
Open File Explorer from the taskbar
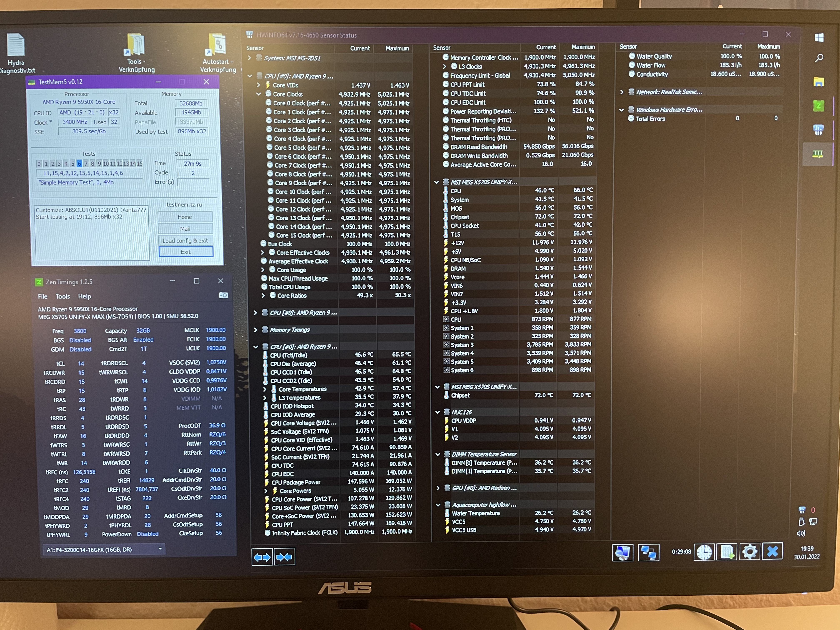tap(819, 82)
